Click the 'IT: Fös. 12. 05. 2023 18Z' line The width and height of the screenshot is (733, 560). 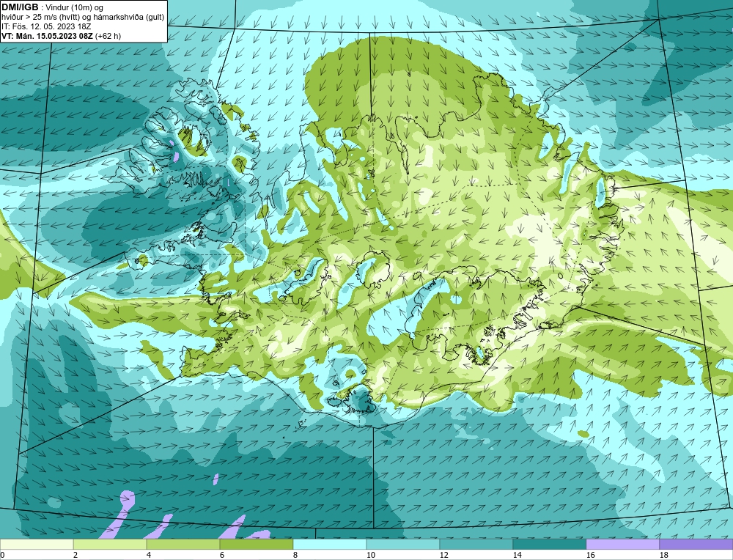(x=45, y=26)
